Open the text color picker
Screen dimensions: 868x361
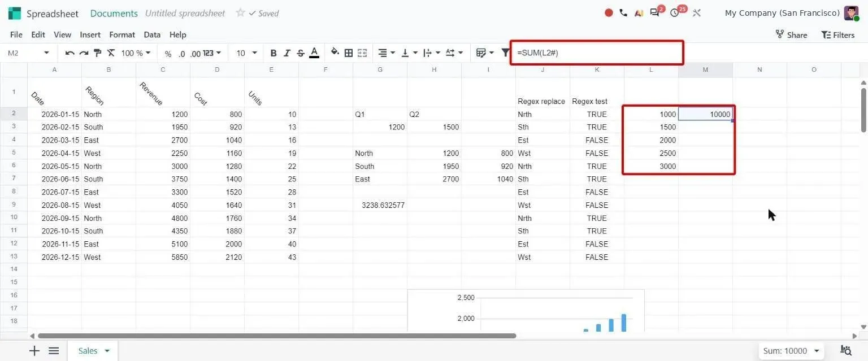(x=314, y=53)
